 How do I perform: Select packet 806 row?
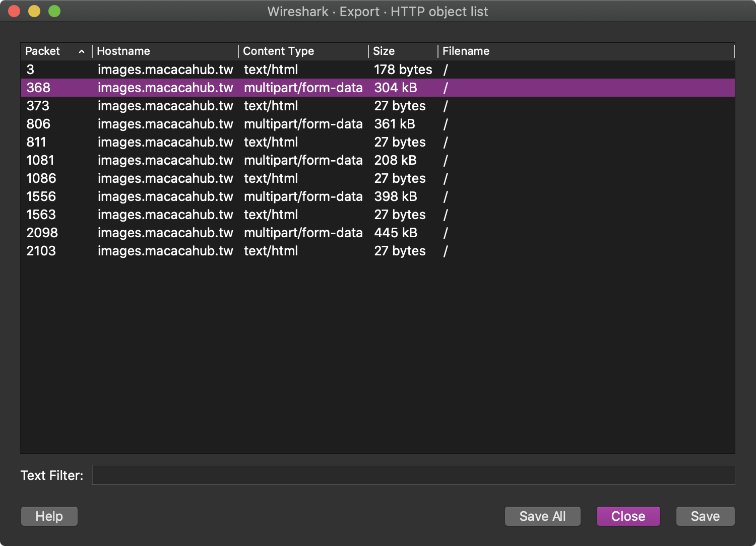(377, 124)
